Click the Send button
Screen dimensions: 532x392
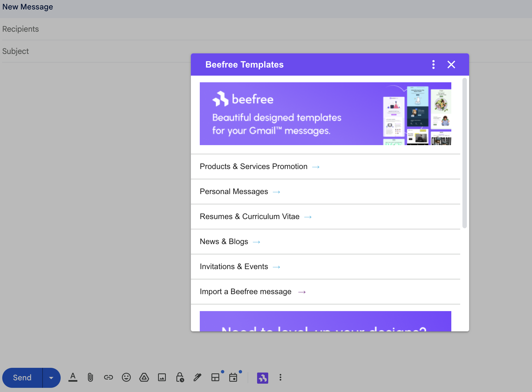pos(22,378)
